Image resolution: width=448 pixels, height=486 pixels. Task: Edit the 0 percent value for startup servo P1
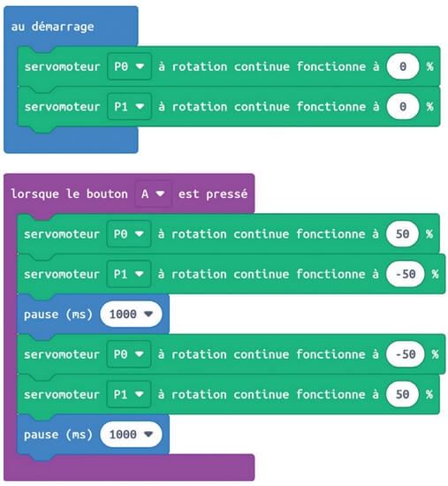tap(403, 107)
